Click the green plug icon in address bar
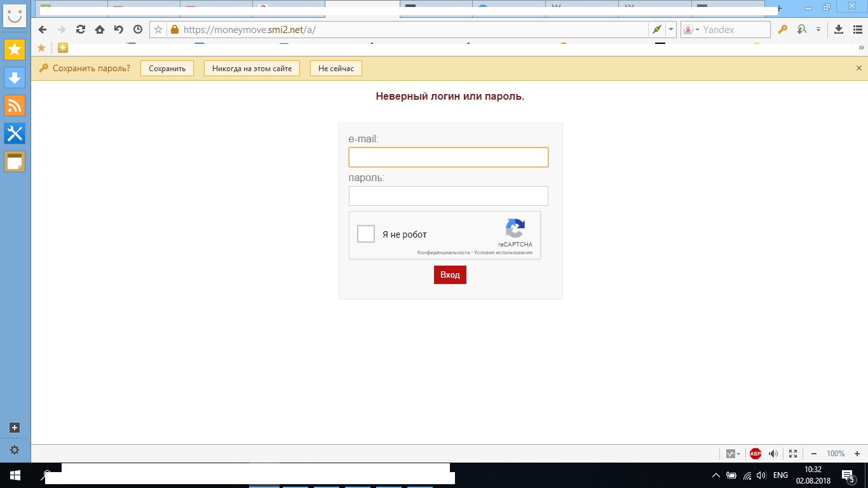Image resolution: width=868 pixels, height=488 pixels. (656, 29)
